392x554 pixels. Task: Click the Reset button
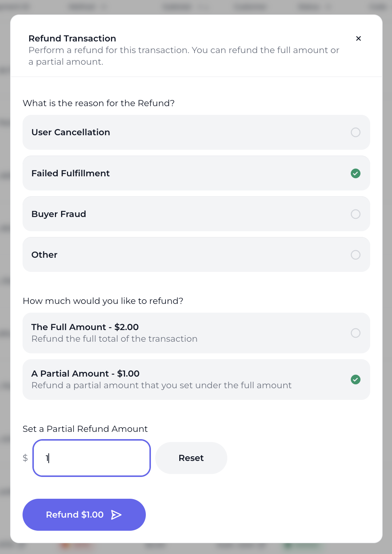pos(191,458)
